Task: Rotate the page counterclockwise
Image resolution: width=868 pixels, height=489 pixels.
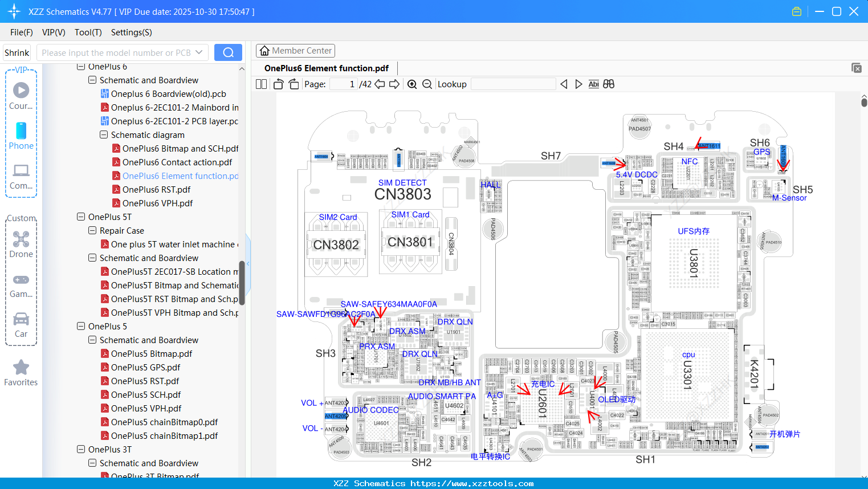Action: [279, 84]
